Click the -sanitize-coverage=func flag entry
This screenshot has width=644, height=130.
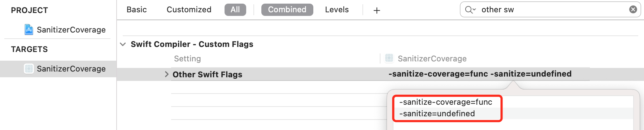[446, 102]
